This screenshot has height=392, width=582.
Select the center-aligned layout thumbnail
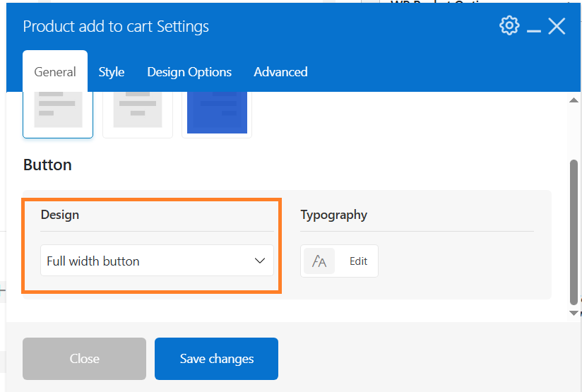click(138, 114)
